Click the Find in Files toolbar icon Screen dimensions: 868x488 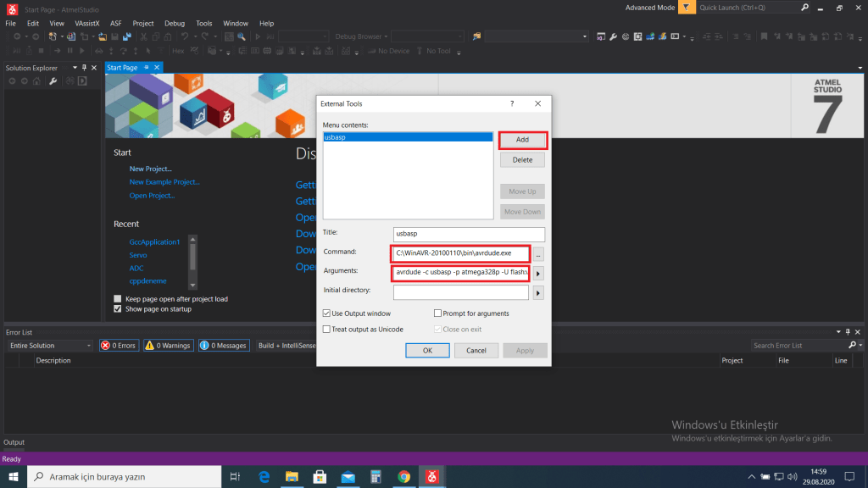coord(242,37)
